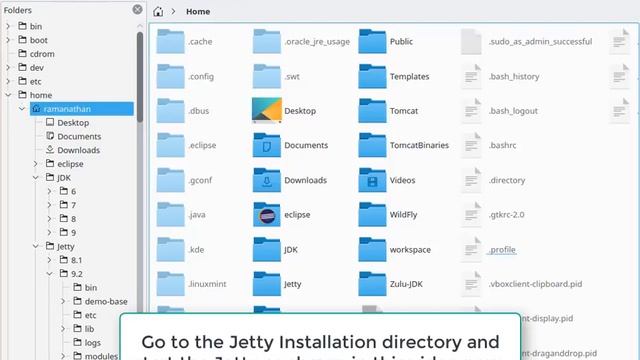Collapse the Jetty 9.2 subfolder
Image resolution: width=640 pixels, height=360 pixels.
pyautogui.click(x=49, y=273)
